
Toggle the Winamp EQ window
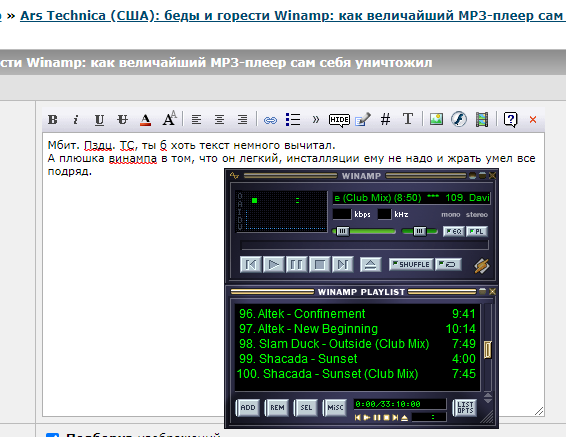pyautogui.click(x=454, y=231)
